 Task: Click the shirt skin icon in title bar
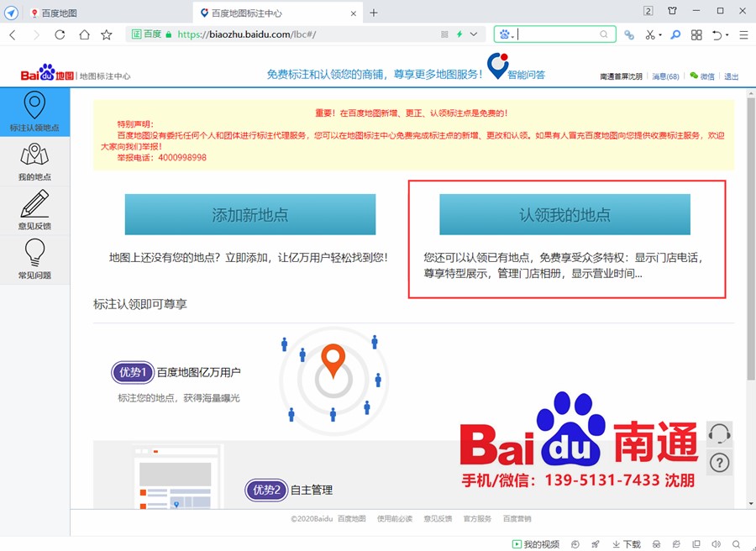672,11
